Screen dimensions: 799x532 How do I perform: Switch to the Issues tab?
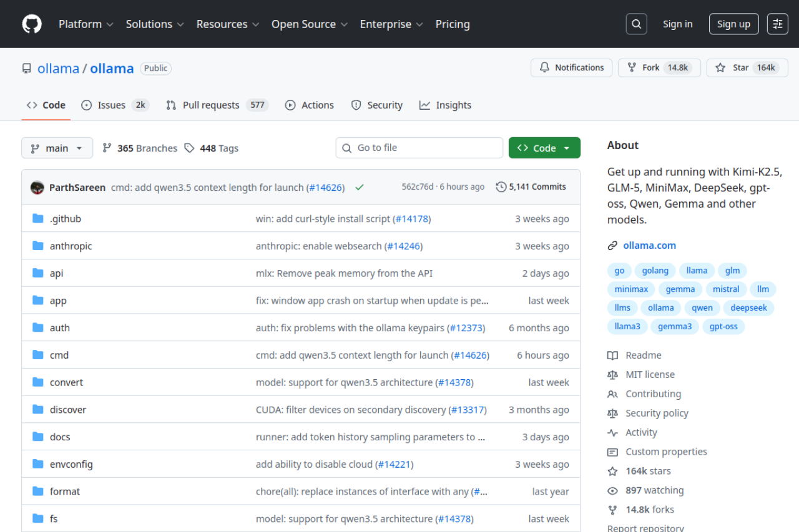pos(110,105)
